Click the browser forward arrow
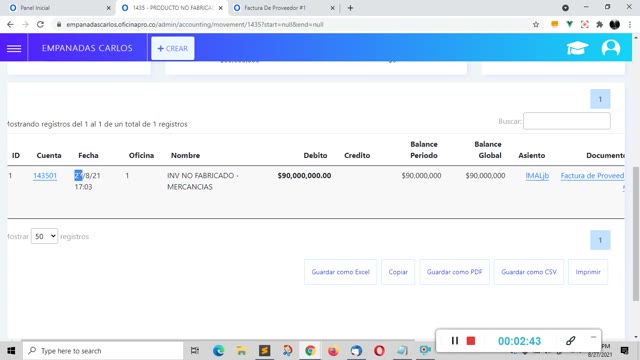 25,24
